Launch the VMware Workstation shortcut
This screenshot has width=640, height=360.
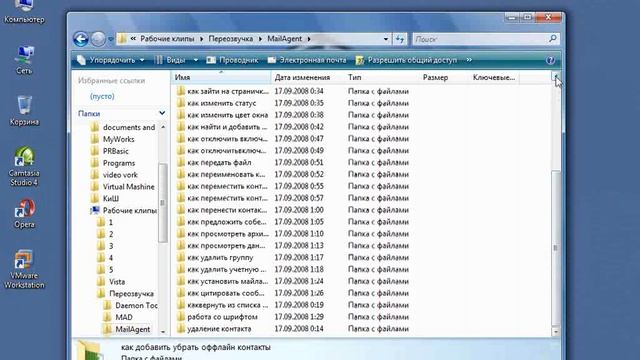(x=24, y=269)
